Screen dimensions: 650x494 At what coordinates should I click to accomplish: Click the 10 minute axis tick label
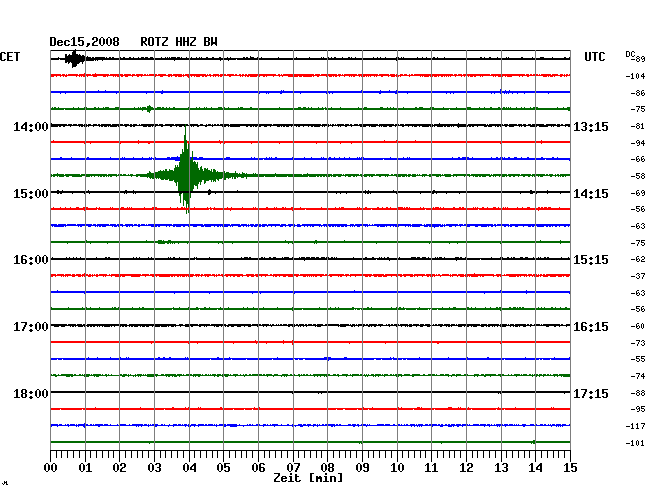pos(397,468)
